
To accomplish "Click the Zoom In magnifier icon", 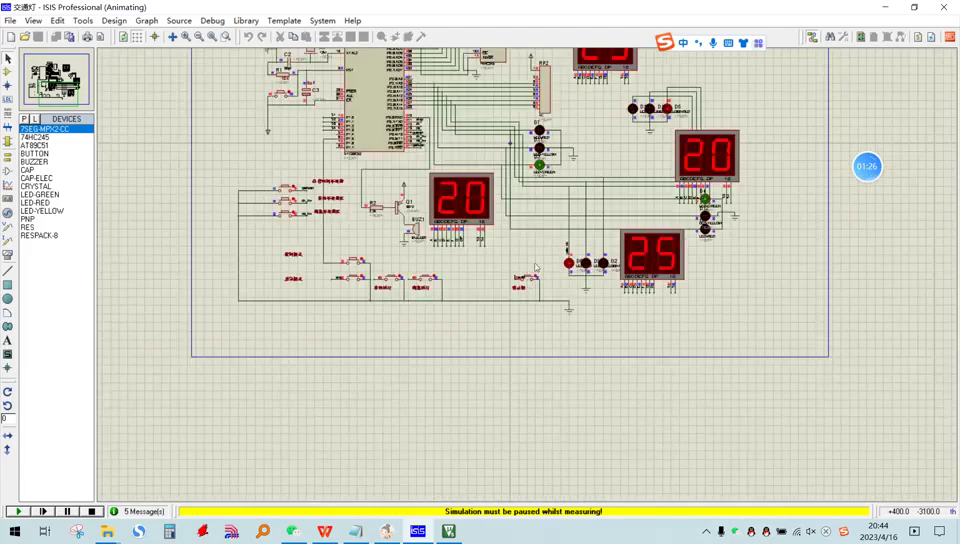I will (186, 37).
